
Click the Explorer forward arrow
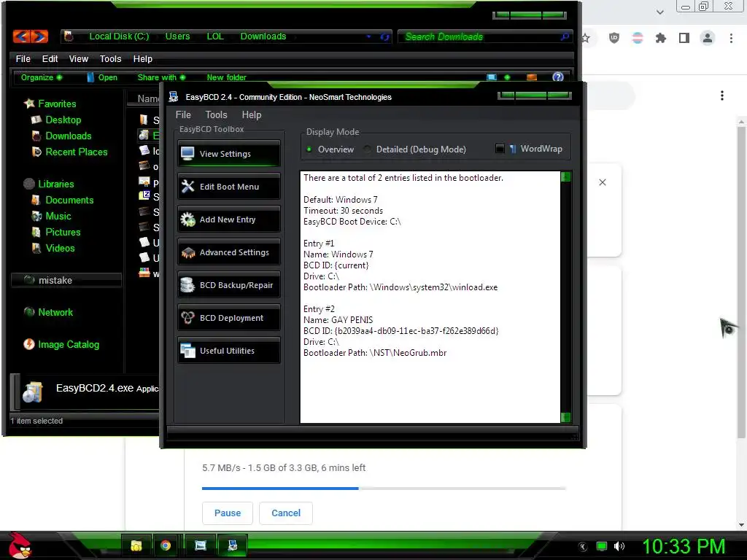[39, 36]
